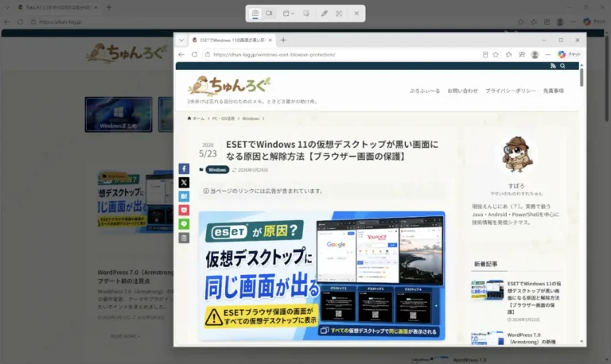Image resolution: width=611 pixels, height=364 pixels.
Task: Click the profile avatar in front browser
Action: click(535, 55)
